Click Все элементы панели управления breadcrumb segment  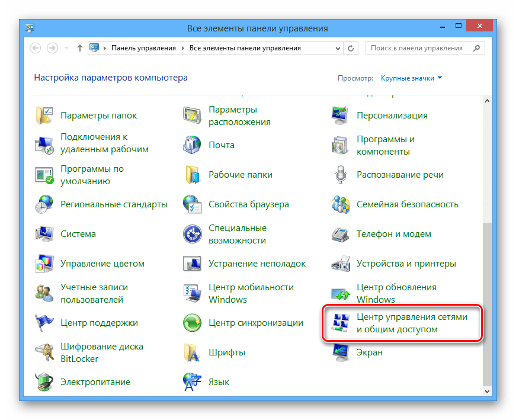(245, 48)
